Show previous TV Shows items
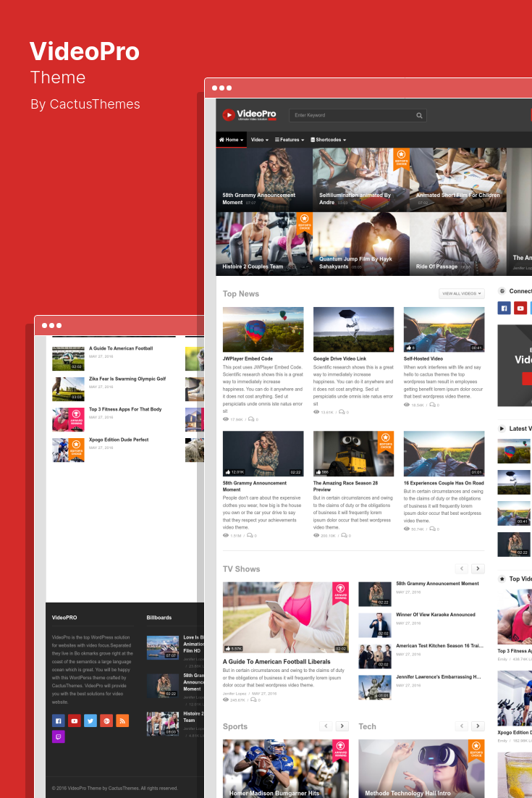Screen dimensions: 532x798 tap(462, 568)
